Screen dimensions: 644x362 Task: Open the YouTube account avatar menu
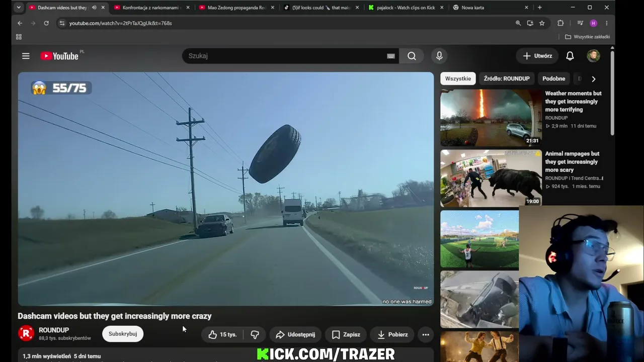coord(593,56)
